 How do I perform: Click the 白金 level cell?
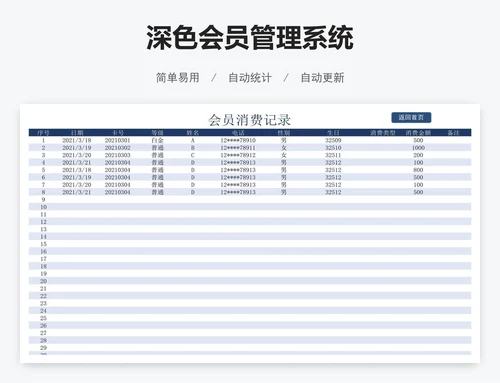click(157, 140)
